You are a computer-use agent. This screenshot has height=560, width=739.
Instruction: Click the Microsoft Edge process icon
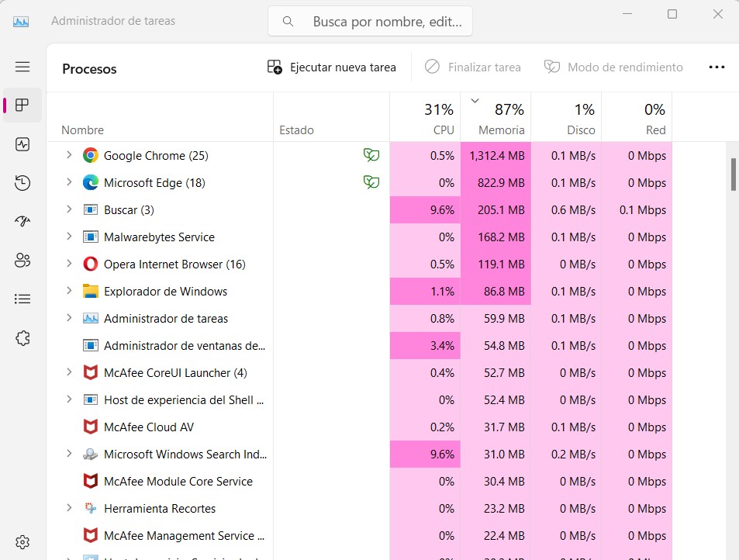coord(91,182)
